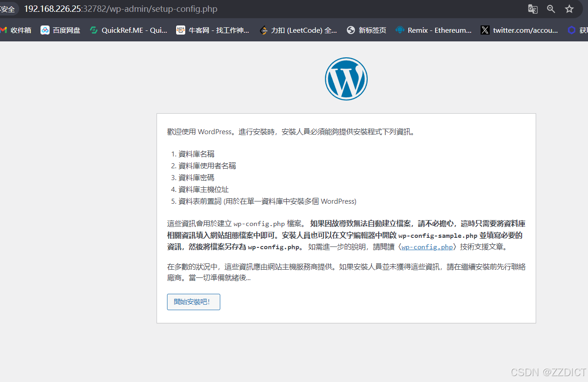Click the list item 資料庫主機位址
588x382 pixels.
[x=203, y=189]
